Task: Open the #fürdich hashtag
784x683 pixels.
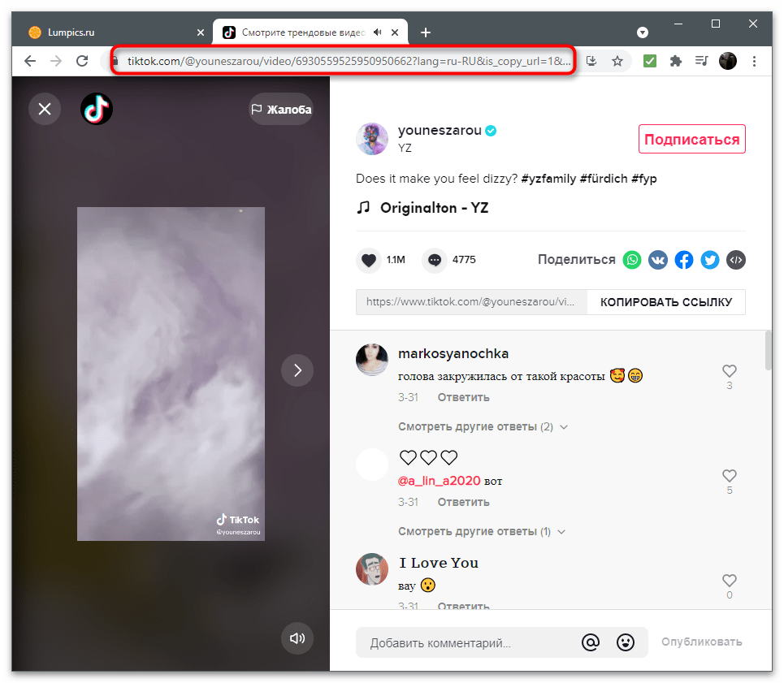Action: click(604, 179)
